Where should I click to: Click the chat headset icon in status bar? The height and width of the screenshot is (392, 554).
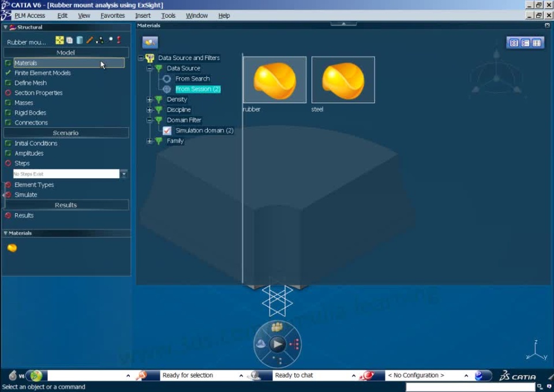[255, 375]
